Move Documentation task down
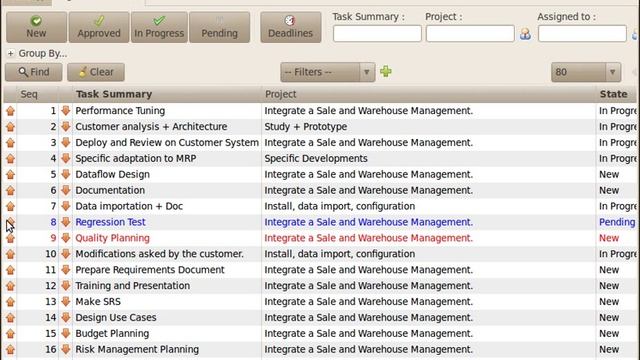The height and width of the screenshot is (360, 640). point(66,191)
